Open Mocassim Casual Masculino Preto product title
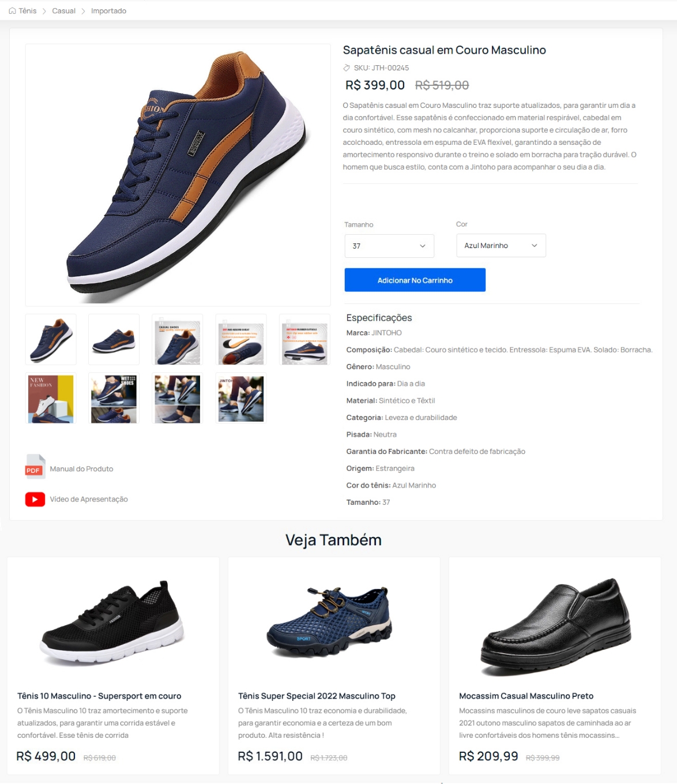 (x=526, y=696)
